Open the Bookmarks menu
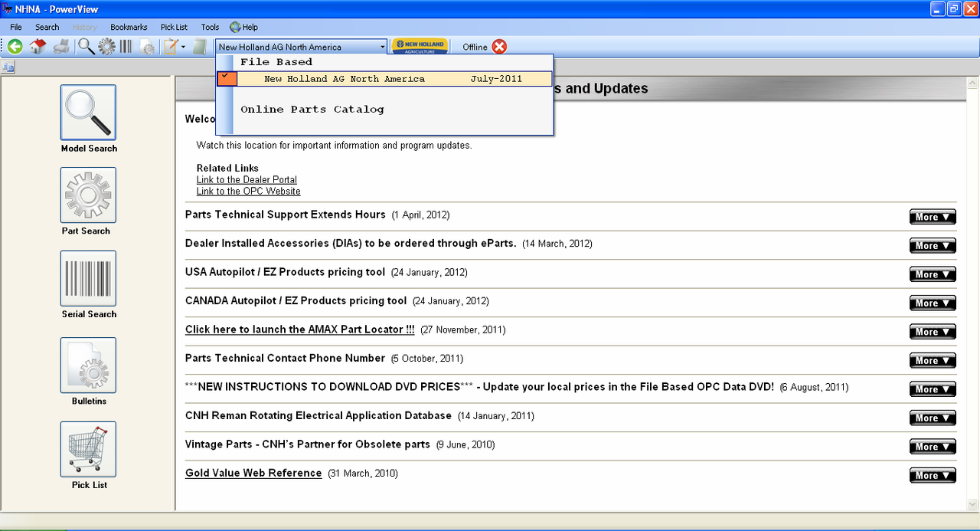Viewport: 980px width, 531px height. [x=129, y=27]
